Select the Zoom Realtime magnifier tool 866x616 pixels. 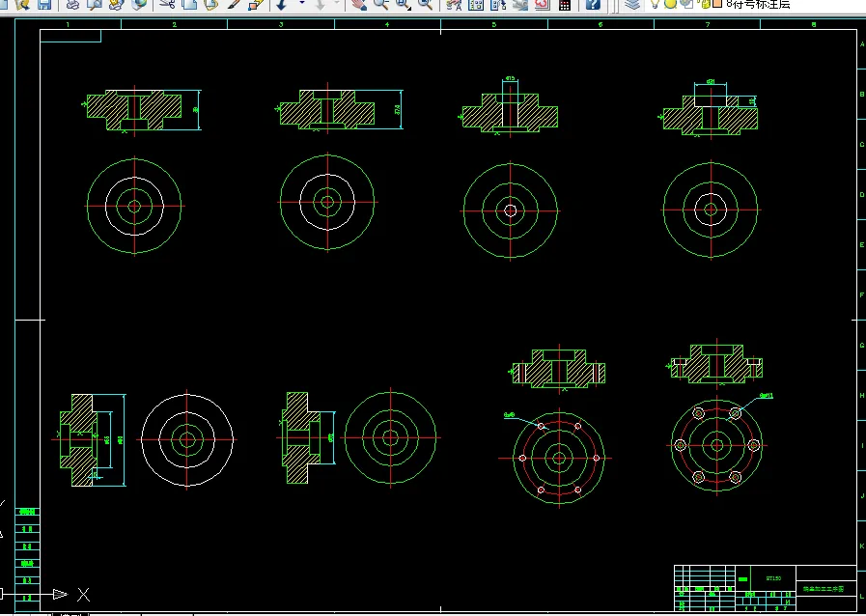click(380, 5)
